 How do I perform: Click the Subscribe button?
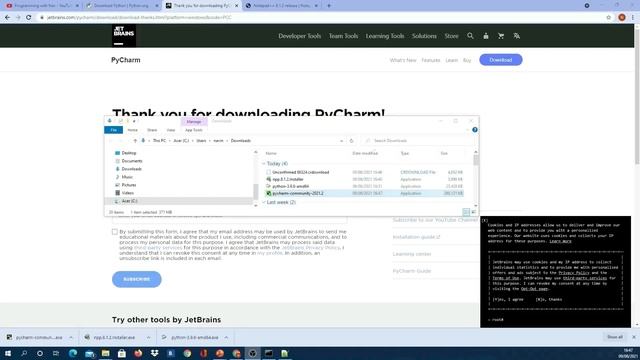(137, 279)
